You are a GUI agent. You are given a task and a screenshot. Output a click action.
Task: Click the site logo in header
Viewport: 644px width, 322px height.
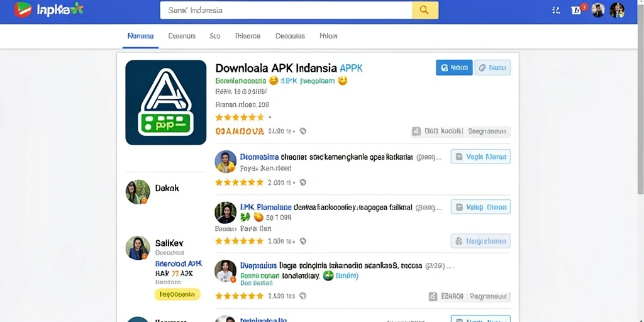(x=48, y=9)
